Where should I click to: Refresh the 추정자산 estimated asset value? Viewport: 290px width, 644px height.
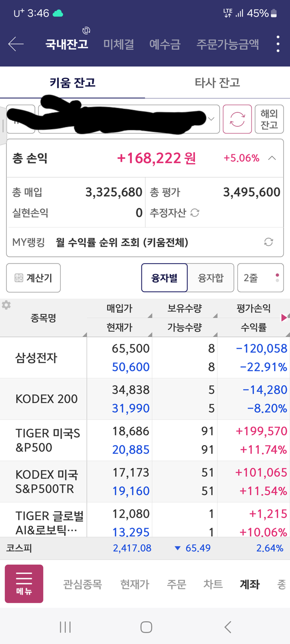point(195,213)
